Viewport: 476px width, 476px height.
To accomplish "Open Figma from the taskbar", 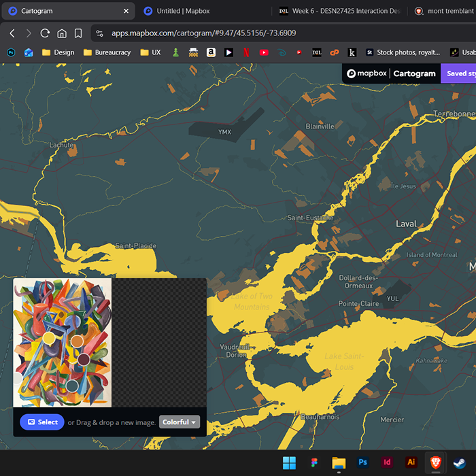I will pos(314,462).
